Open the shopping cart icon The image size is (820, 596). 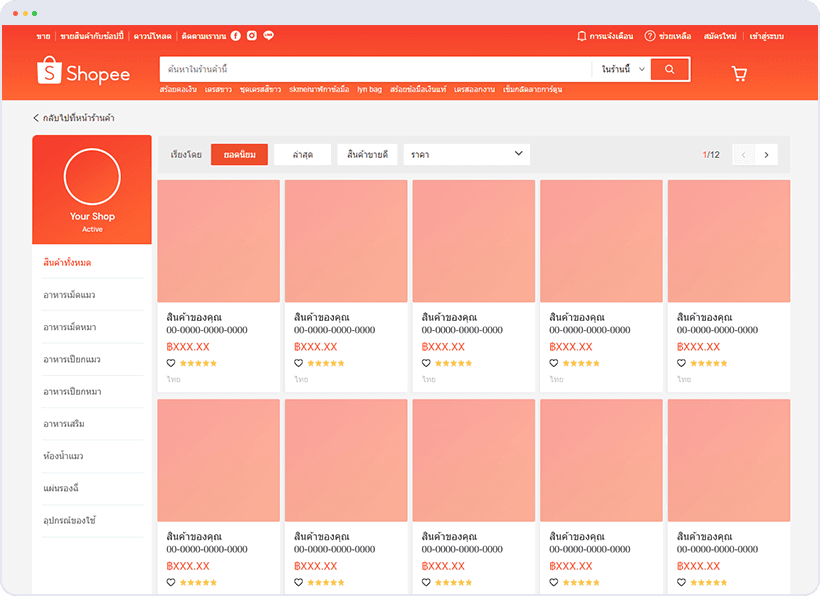(x=738, y=73)
